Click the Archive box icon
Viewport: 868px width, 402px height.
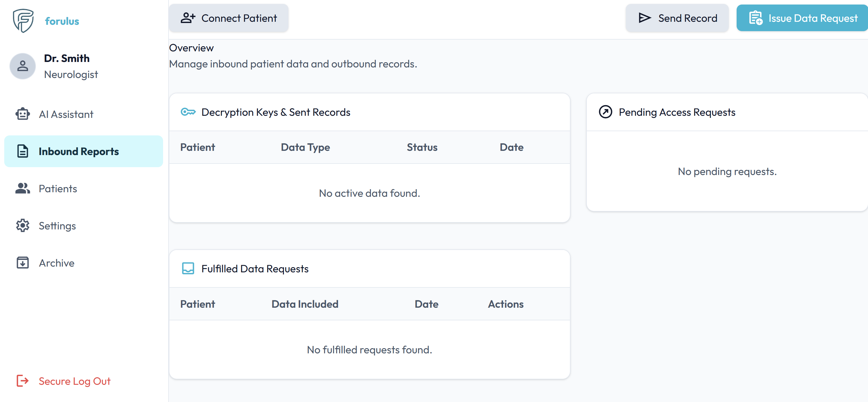(x=23, y=262)
